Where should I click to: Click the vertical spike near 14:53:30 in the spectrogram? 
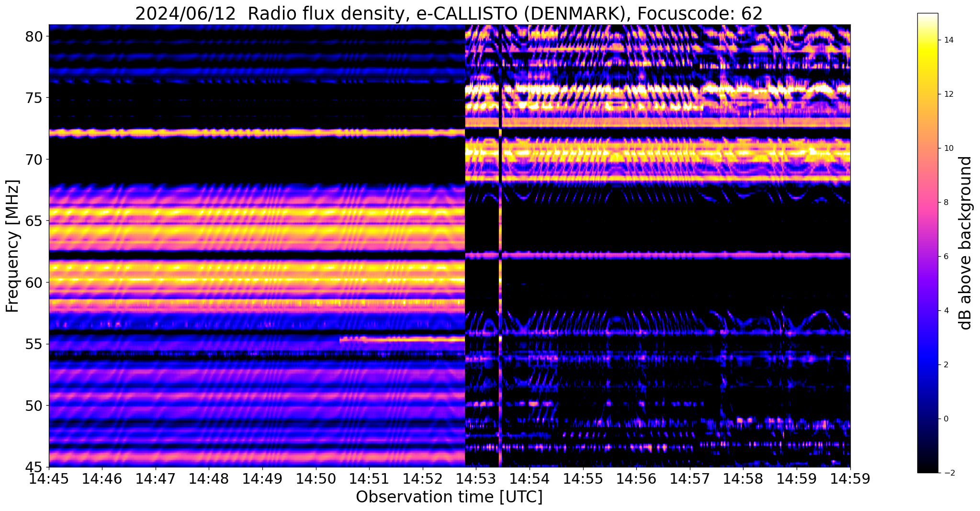click(500, 246)
